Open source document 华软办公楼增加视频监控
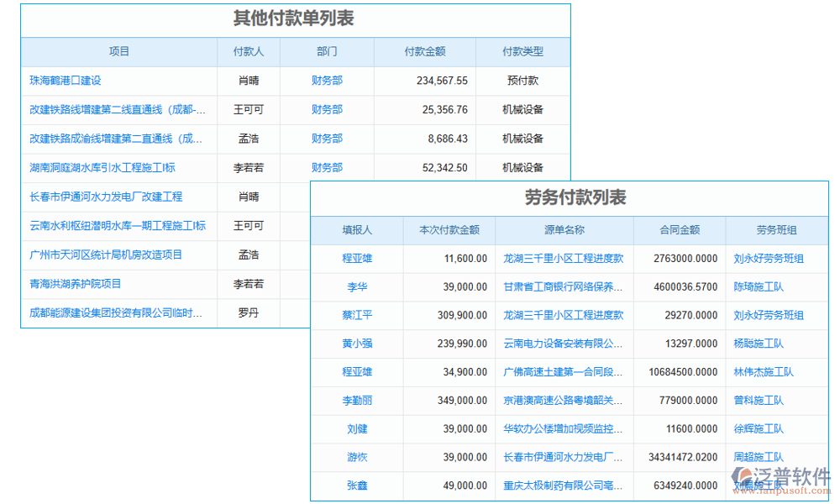The image size is (840, 504). tap(564, 428)
